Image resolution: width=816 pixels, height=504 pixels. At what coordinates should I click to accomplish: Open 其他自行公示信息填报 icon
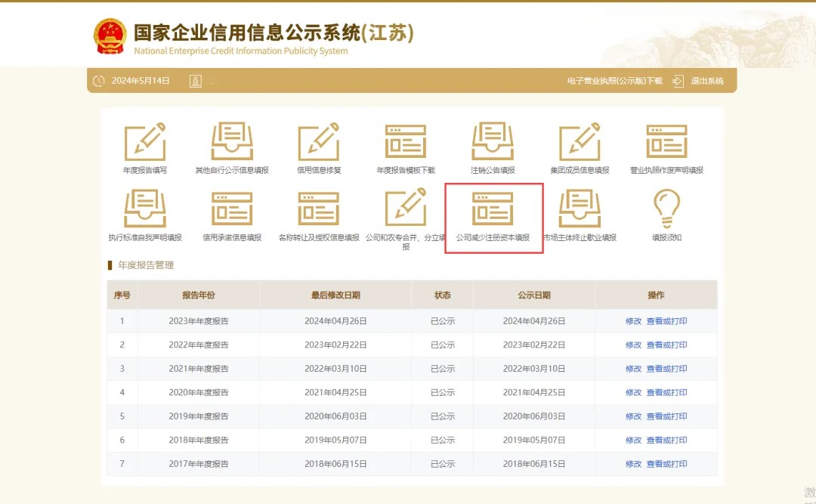[232, 142]
